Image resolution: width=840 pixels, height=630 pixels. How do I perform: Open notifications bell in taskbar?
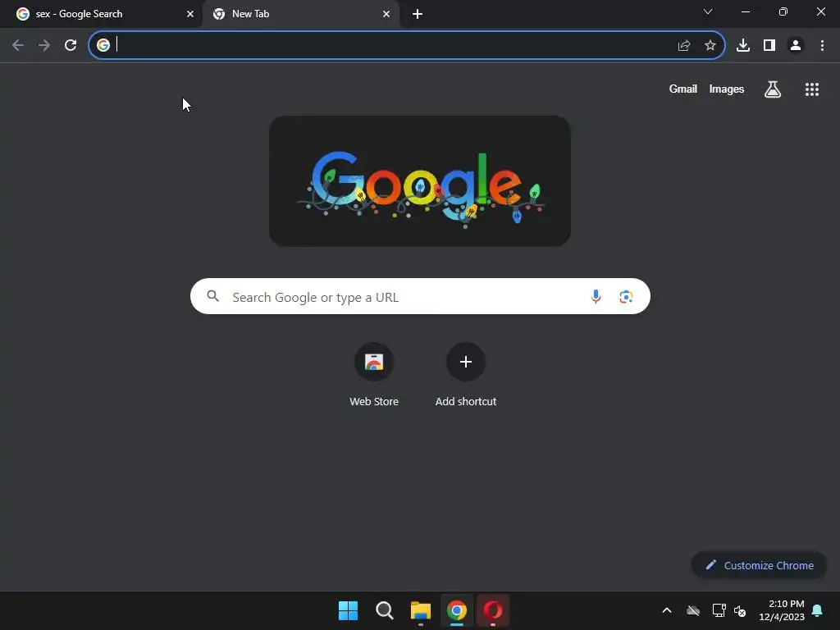pos(818,610)
